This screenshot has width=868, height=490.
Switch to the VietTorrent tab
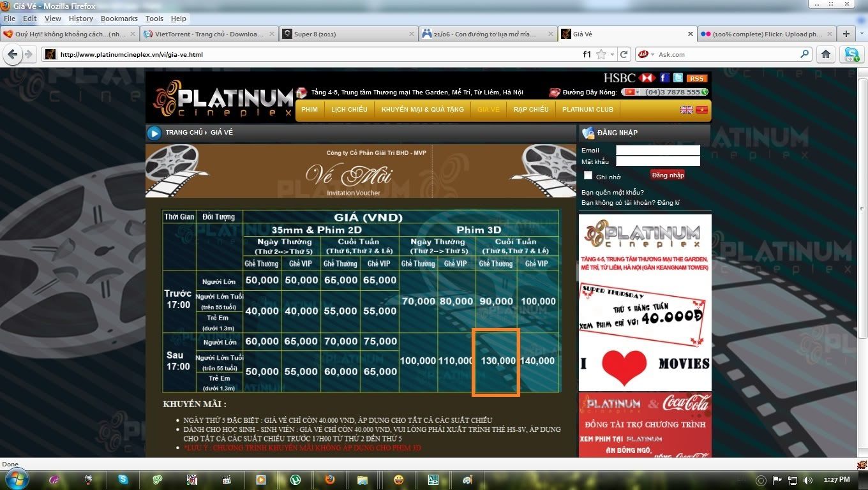(x=209, y=34)
